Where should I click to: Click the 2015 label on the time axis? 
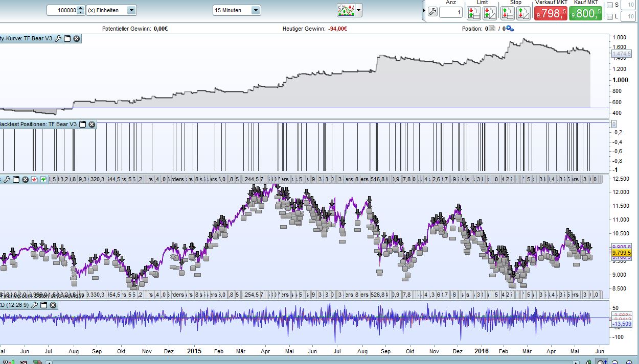[194, 351]
